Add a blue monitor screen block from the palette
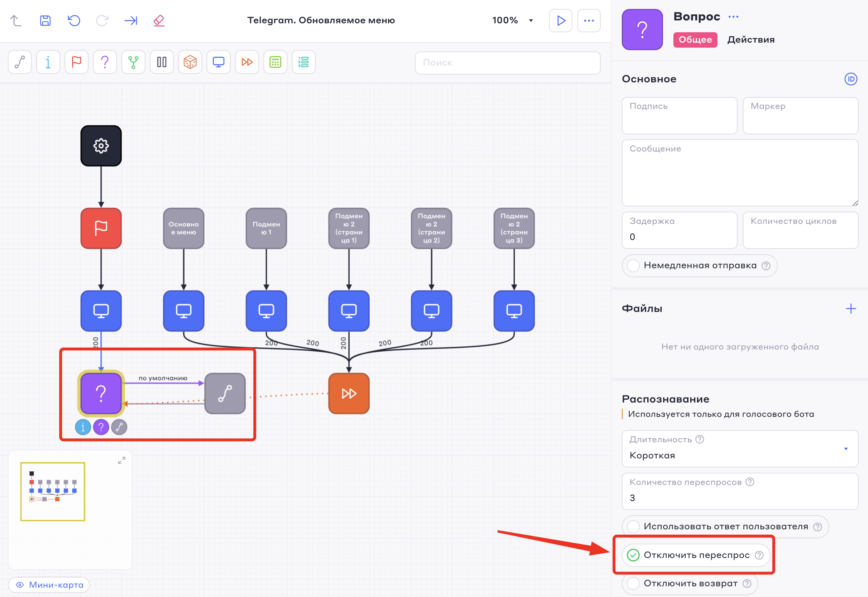This screenshot has height=597, width=868. (219, 62)
